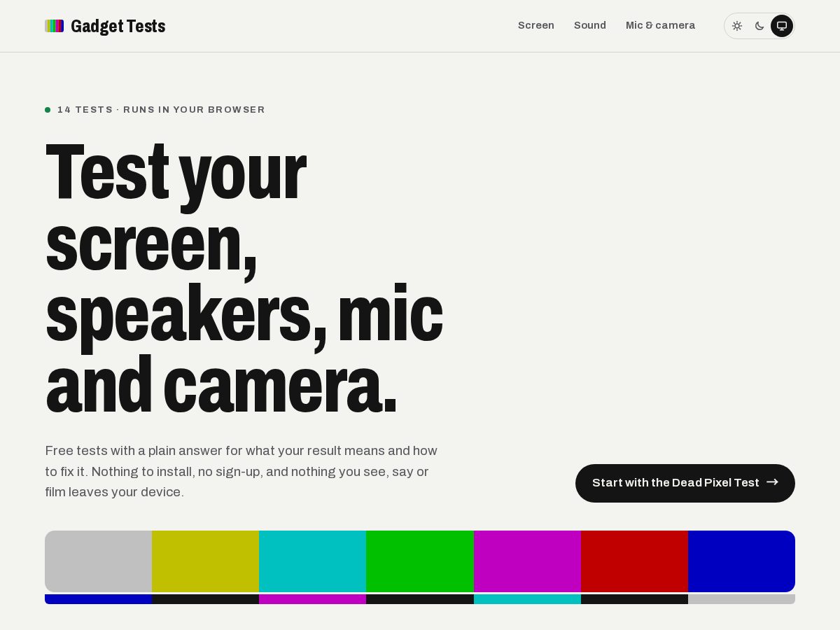Open the Screen menu item
The width and height of the screenshot is (840, 630).
tap(536, 25)
